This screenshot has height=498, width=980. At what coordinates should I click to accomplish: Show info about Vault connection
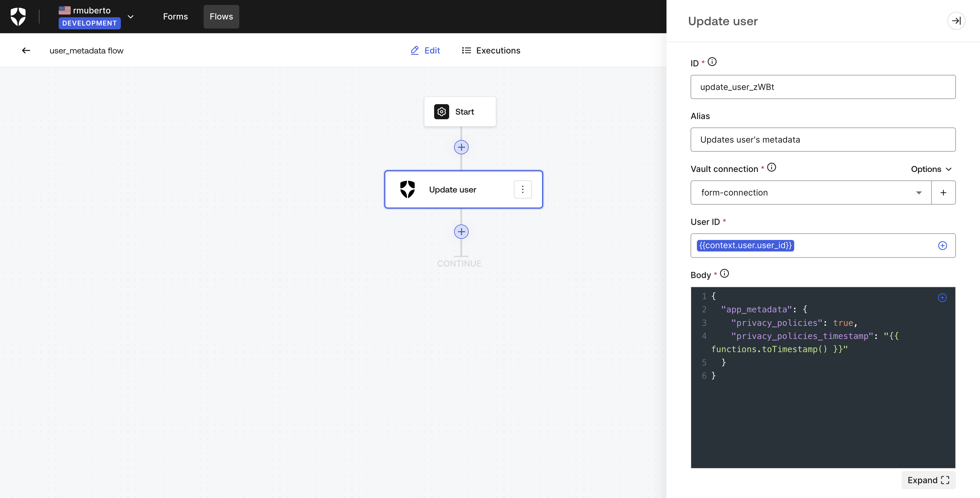tap(771, 167)
